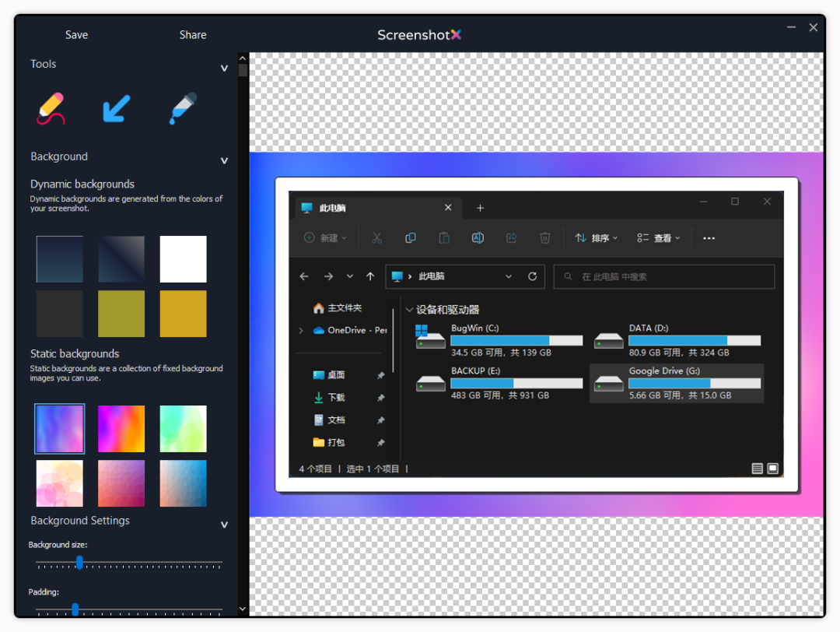Select the Google Drive (G:) drive

point(677,383)
